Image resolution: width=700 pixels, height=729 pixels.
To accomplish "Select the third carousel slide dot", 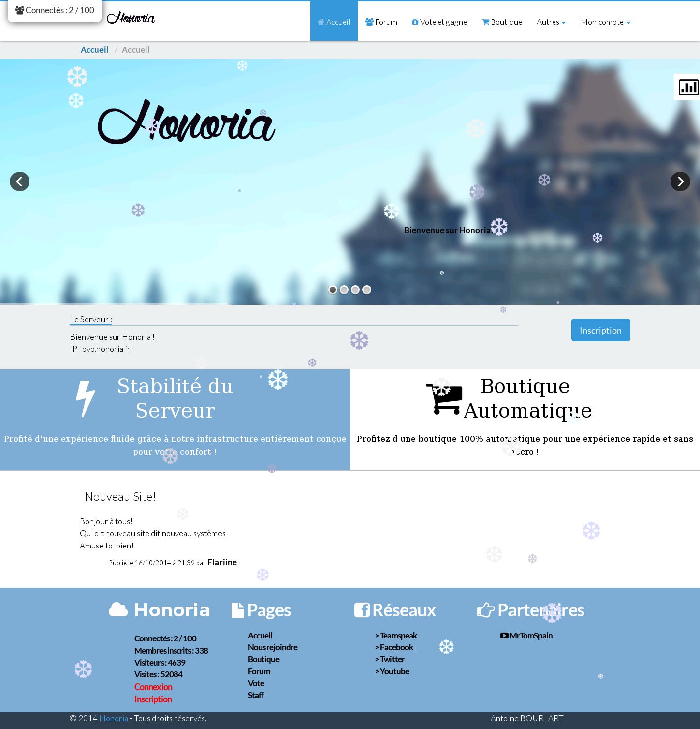I will point(355,290).
